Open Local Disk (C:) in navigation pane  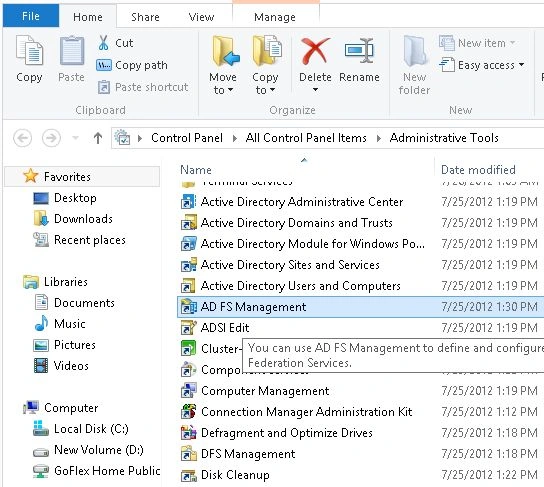(91, 429)
